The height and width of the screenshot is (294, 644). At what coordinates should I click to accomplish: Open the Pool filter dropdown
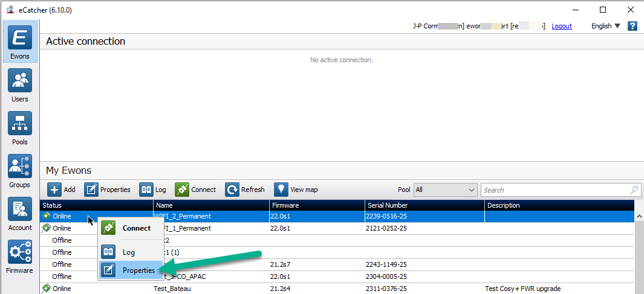445,190
